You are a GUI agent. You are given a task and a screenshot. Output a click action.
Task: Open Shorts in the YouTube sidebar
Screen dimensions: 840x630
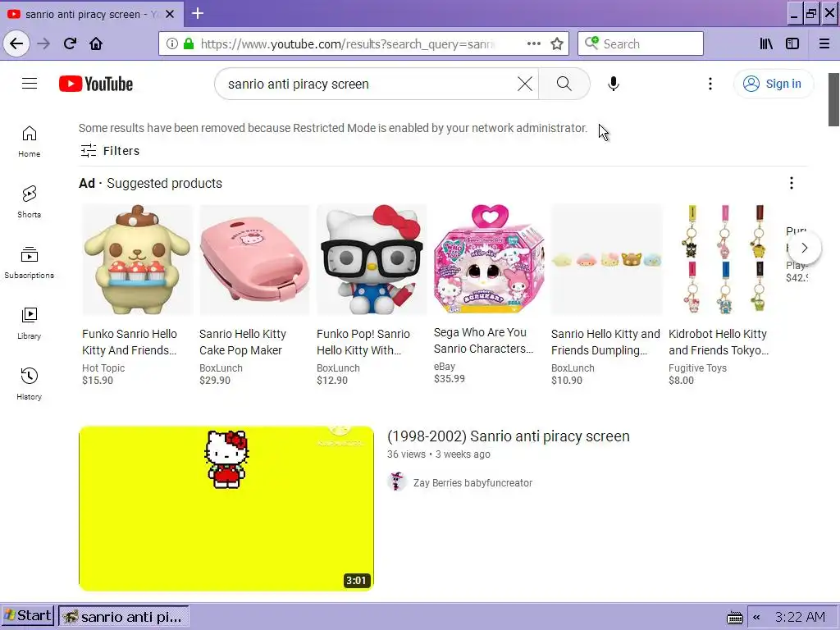tap(29, 203)
